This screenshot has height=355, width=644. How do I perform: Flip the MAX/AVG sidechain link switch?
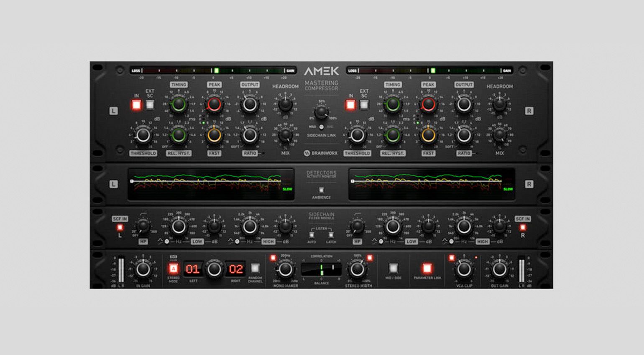pos(321,127)
